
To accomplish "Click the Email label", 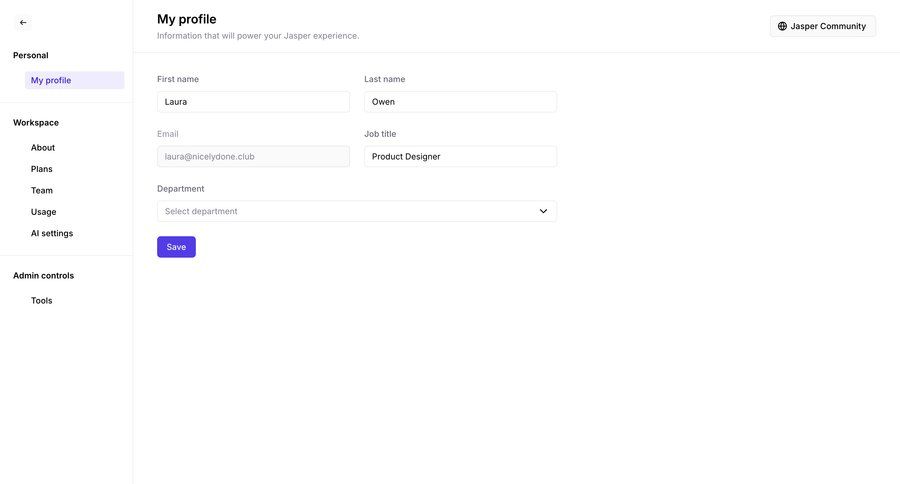I will (x=168, y=134).
